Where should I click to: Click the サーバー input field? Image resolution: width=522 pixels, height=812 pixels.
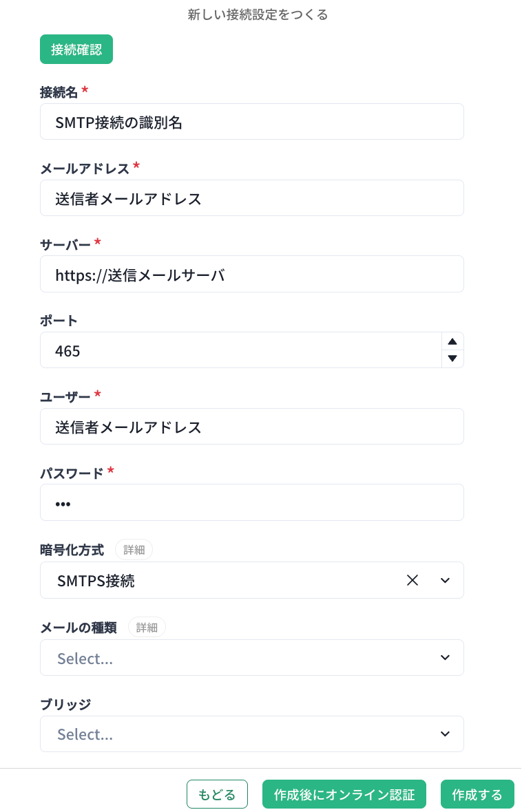pos(251,274)
